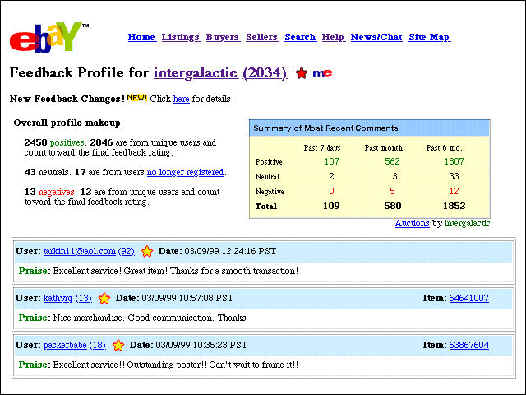Open the item number link in kathyrg's feedback
The width and height of the screenshot is (526, 395).
[x=469, y=298]
